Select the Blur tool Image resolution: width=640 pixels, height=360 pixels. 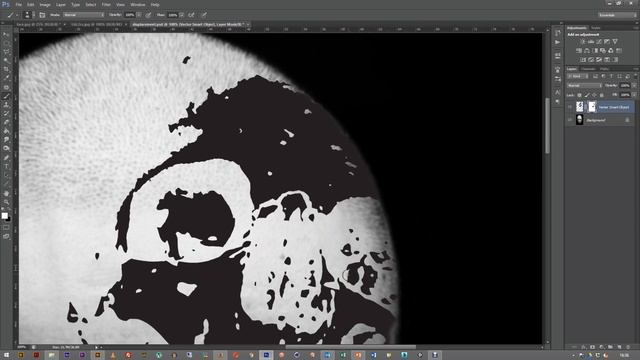(6, 140)
